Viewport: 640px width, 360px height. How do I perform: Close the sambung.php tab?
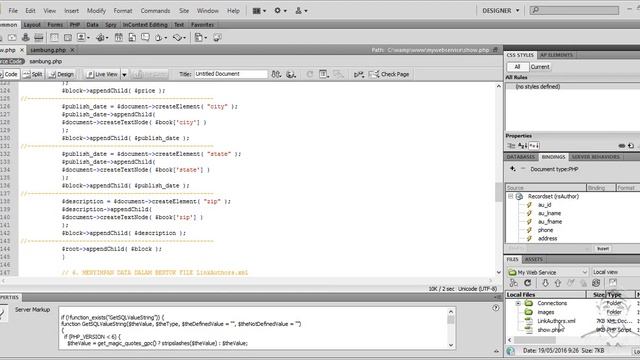coord(72,50)
